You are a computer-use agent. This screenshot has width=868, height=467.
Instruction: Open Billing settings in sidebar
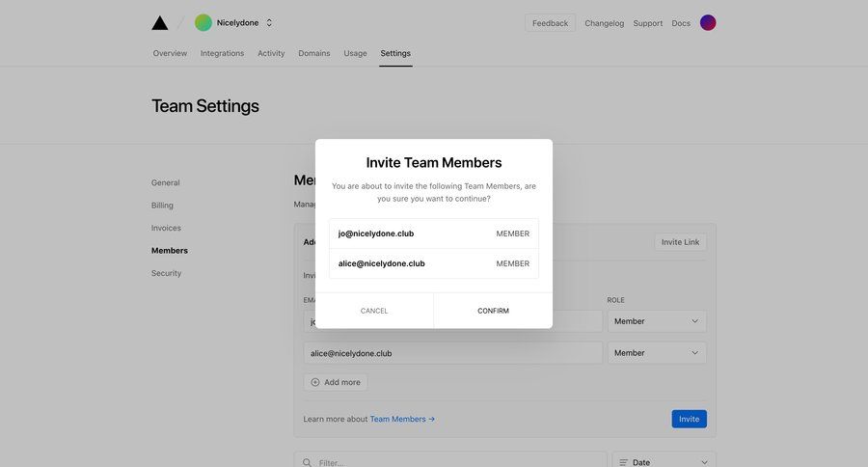click(162, 205)
